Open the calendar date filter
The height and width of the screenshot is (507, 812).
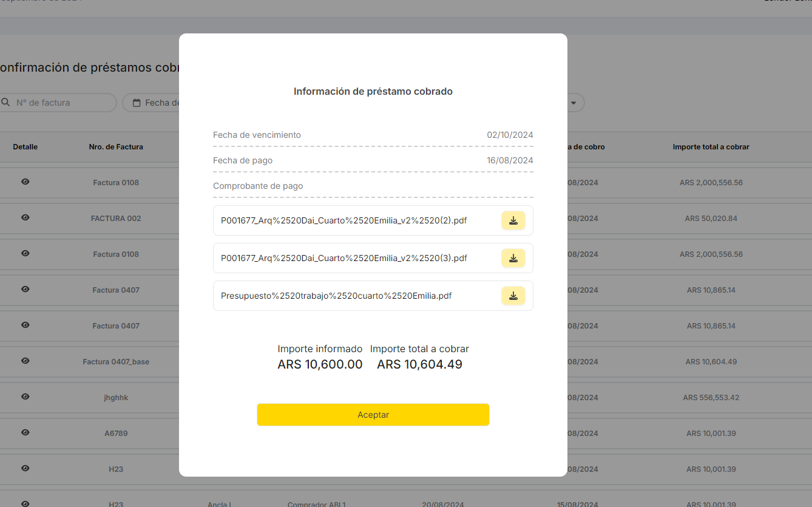coord(137,103)
